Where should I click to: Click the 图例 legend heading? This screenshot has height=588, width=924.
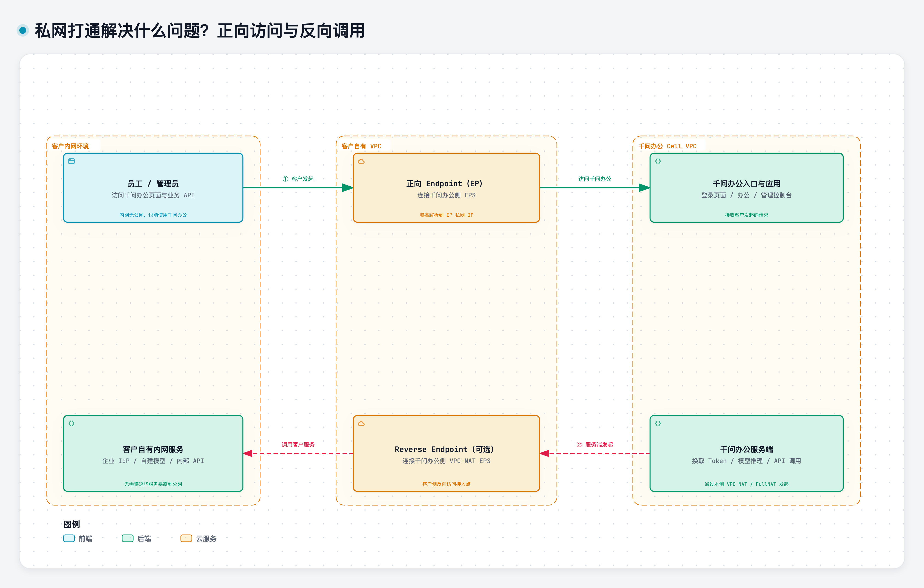tap(71, 524)
